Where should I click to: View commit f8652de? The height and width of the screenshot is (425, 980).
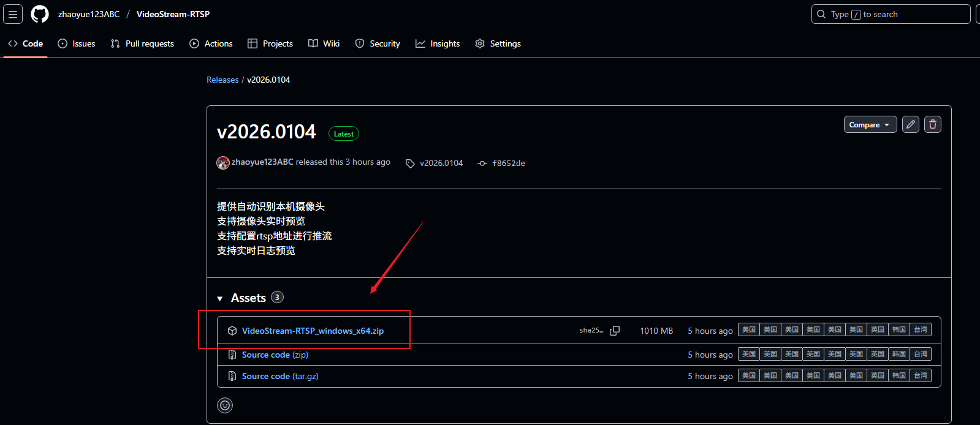tap(509, 163)
